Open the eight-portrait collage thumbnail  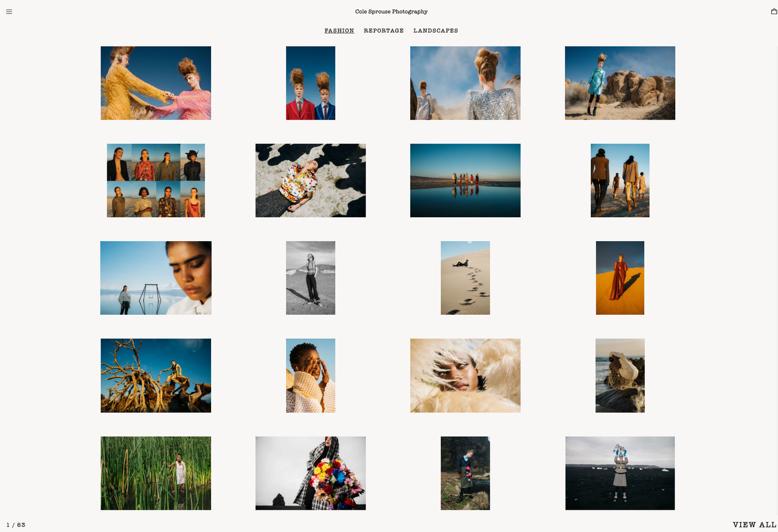[156, 181]
